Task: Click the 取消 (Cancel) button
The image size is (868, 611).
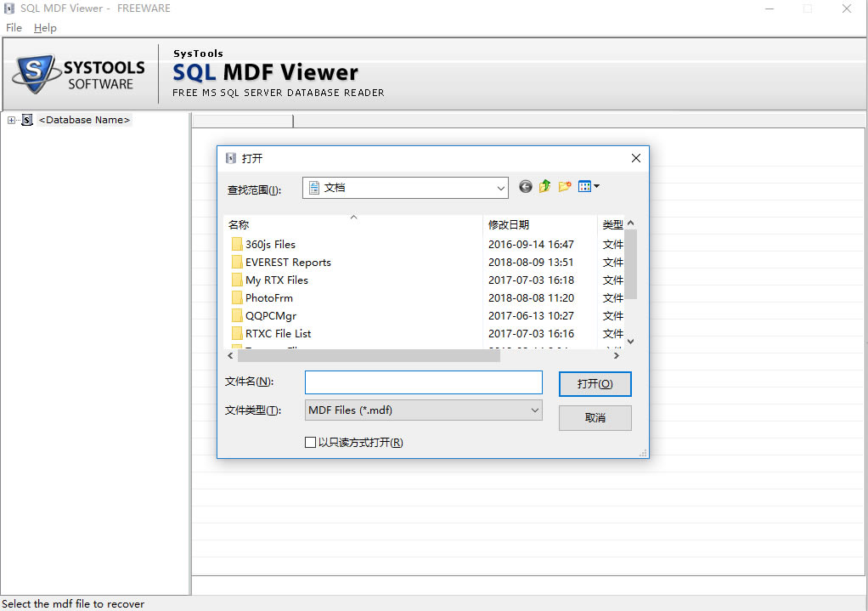Action: [595, 418]
